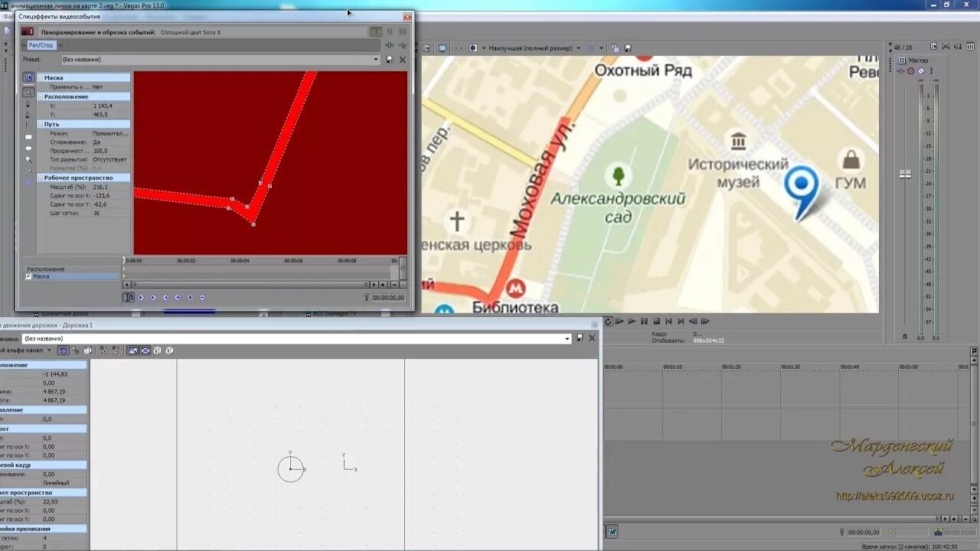Click loop playback button
The height and width of the screenshot is (551, 980).
608,321
